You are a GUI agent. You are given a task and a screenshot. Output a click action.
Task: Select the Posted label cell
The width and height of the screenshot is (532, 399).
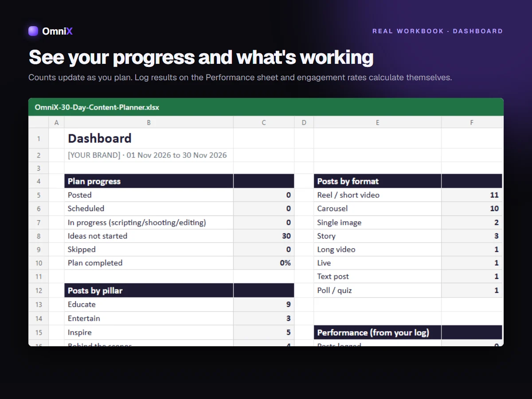(x=149, y=195)
